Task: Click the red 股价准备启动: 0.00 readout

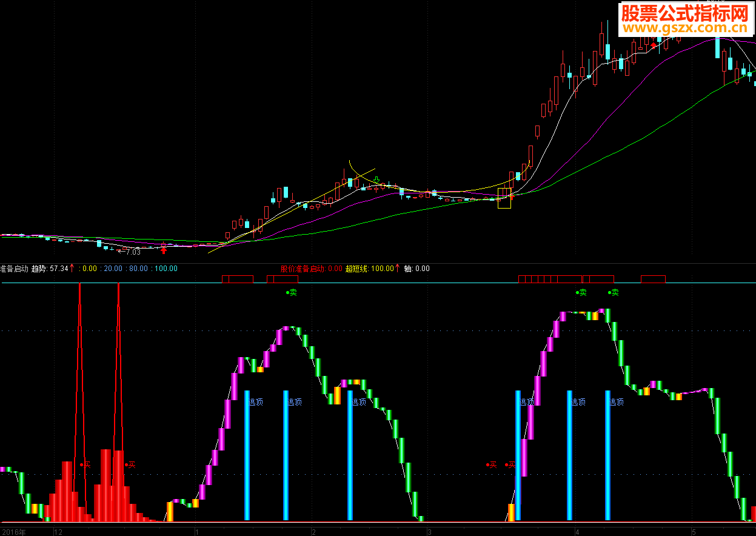Action: (311, 269)
